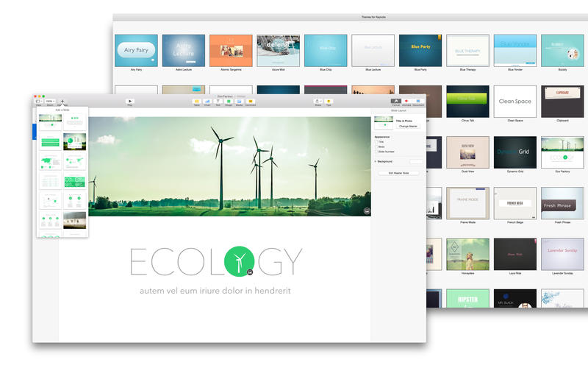The height and width of the screenshot is (368, 588).
Task: Click the placeholder badge beside ECOLOGY logo
Action: click(250, 272)
